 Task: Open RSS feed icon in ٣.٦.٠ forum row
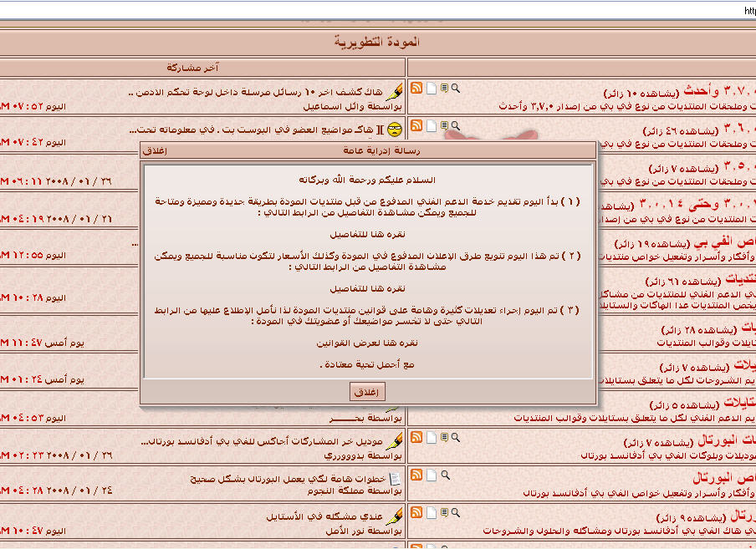416,126
